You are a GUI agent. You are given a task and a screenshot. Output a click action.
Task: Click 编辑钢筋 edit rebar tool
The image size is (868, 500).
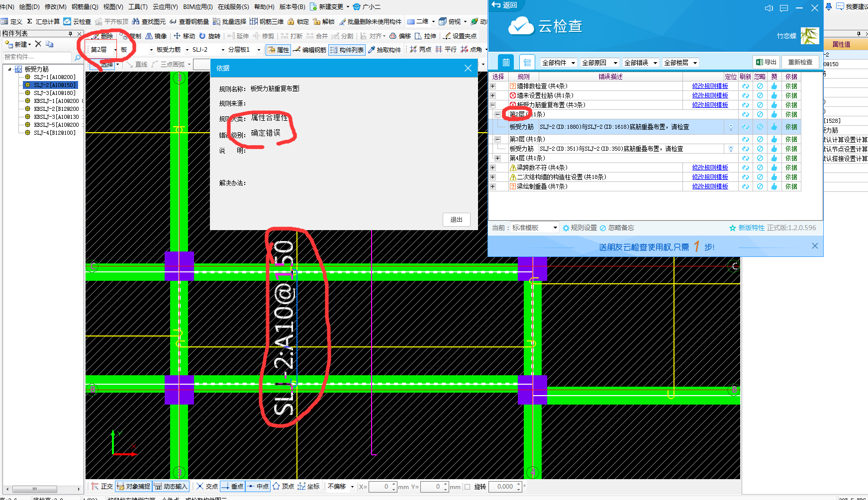[x=309, y=50]
